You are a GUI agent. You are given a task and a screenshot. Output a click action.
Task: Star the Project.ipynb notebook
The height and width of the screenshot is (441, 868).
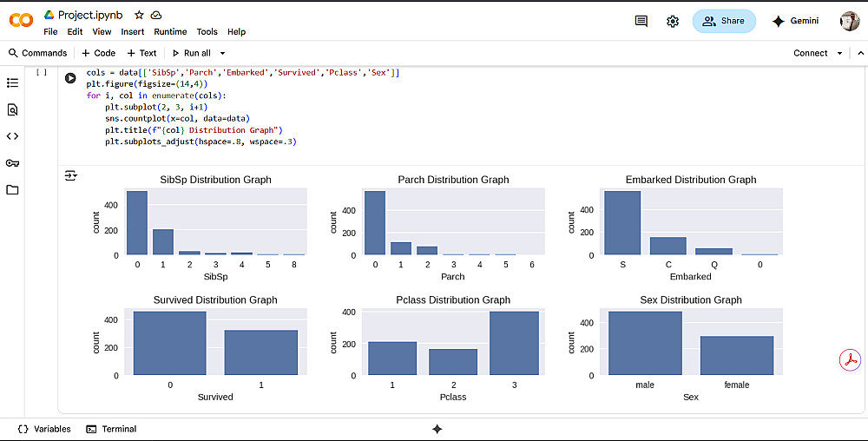(139, 15)
